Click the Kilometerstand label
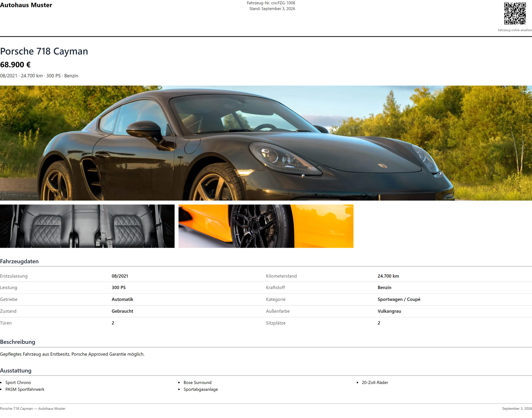The image size is (532, 418). tap(281, 276)
